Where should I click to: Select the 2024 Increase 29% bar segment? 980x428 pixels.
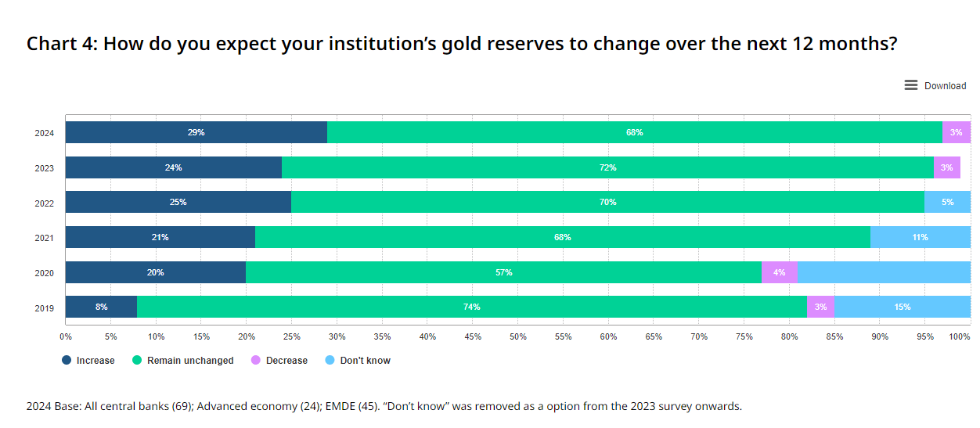coord(196,132)
